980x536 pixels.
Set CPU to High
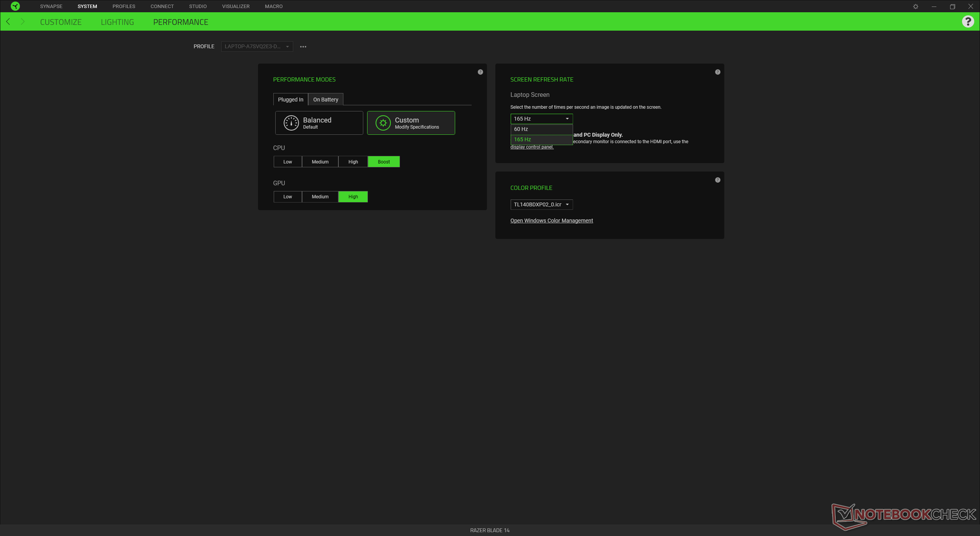tap(353, 162)
